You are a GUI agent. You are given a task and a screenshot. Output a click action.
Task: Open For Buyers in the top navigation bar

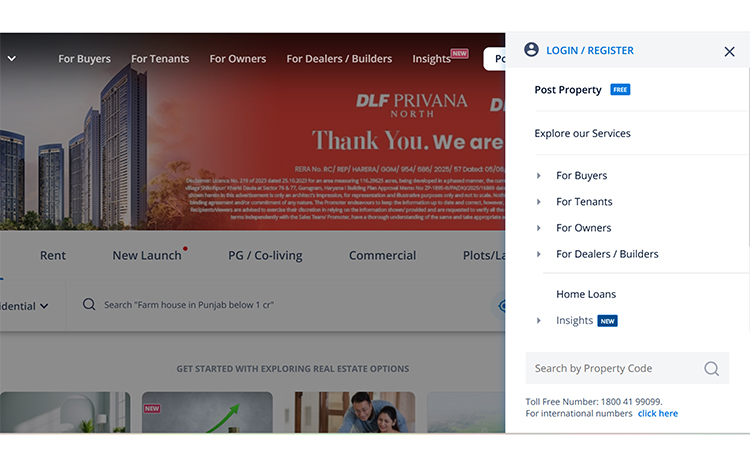[x=84, y=59]
